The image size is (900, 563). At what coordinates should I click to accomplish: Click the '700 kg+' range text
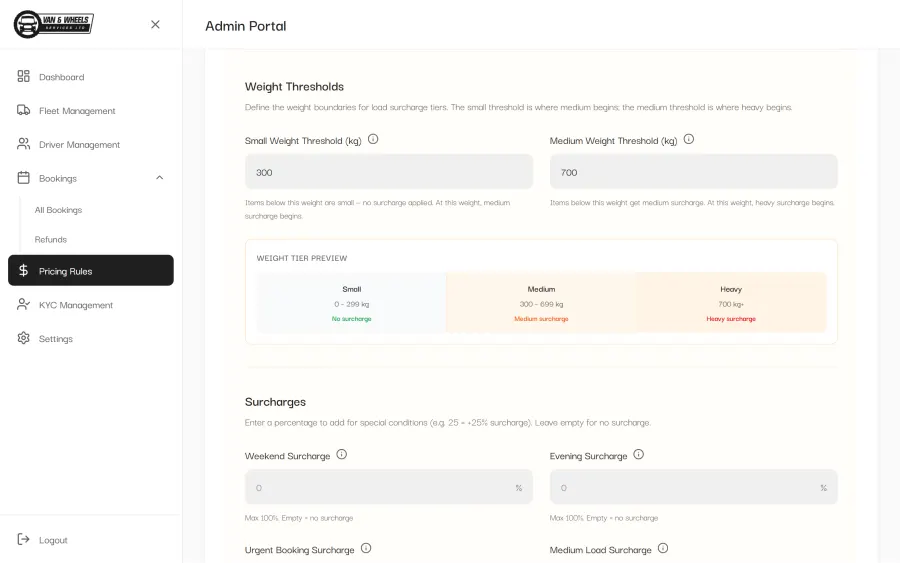click(x=731, y=304)
